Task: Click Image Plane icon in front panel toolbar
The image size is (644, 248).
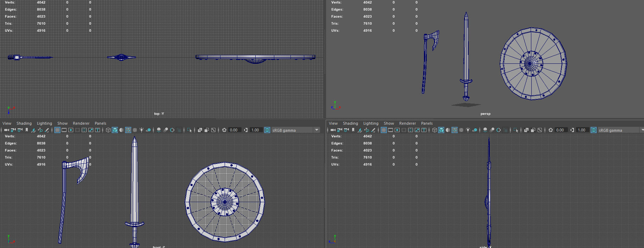Action: (33, 130)
